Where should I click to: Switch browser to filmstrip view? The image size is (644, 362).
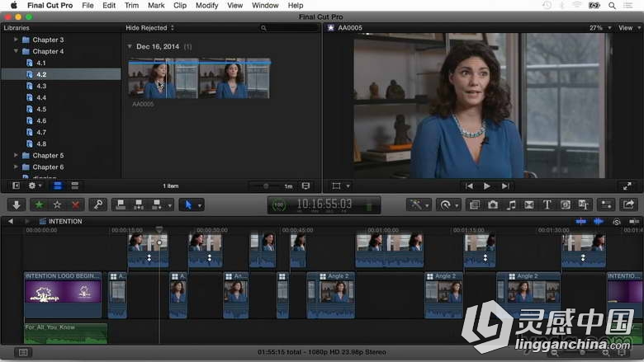58,186
